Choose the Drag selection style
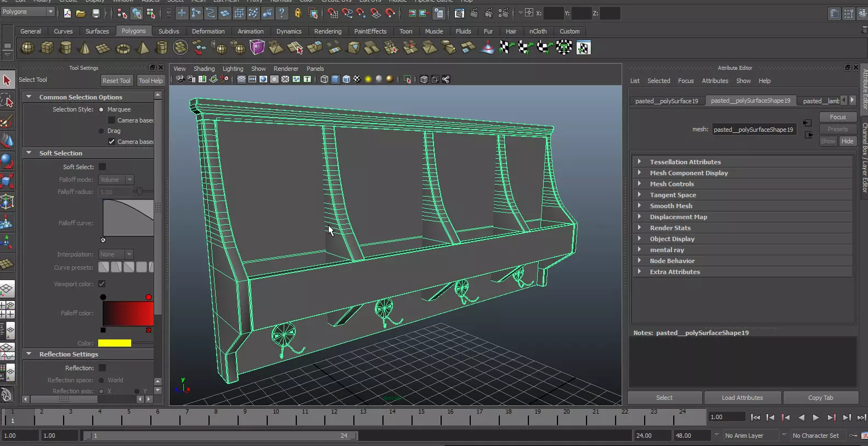Viewport: 868px width, 446px height. [102, 131]
